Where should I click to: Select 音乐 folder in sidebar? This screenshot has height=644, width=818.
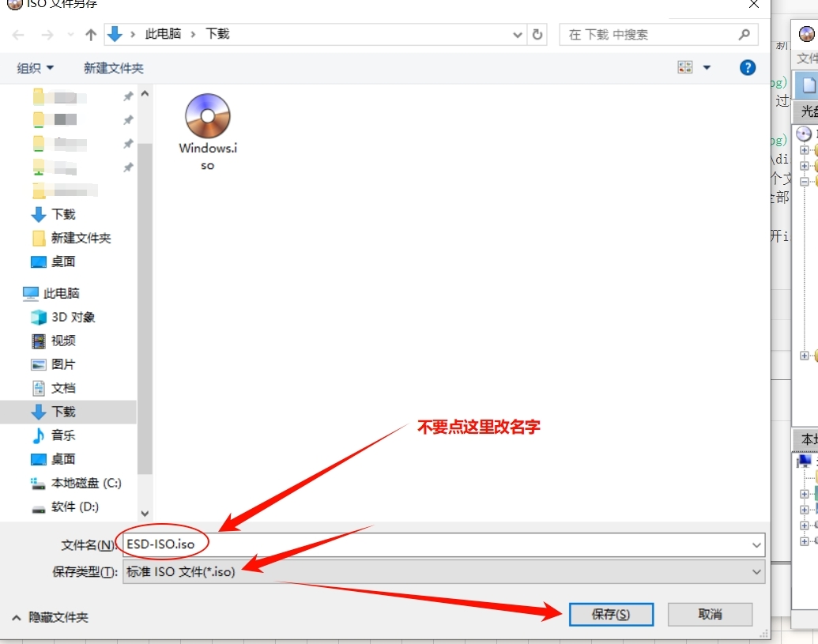[x=63, y=435]
